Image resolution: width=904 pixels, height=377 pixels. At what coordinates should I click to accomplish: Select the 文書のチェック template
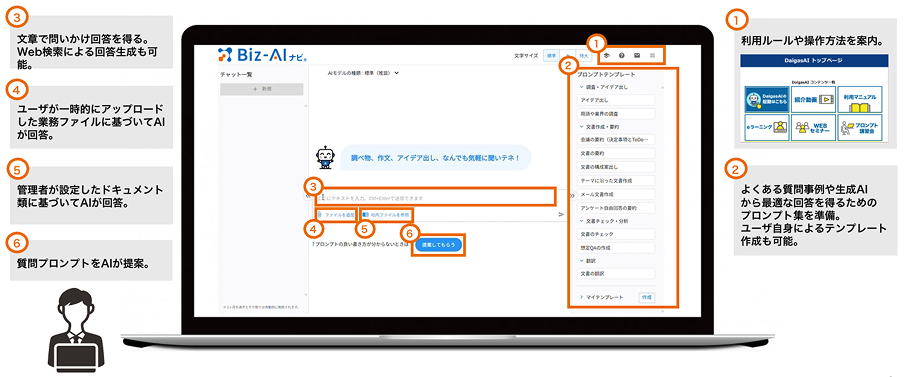tap(616, 234)
